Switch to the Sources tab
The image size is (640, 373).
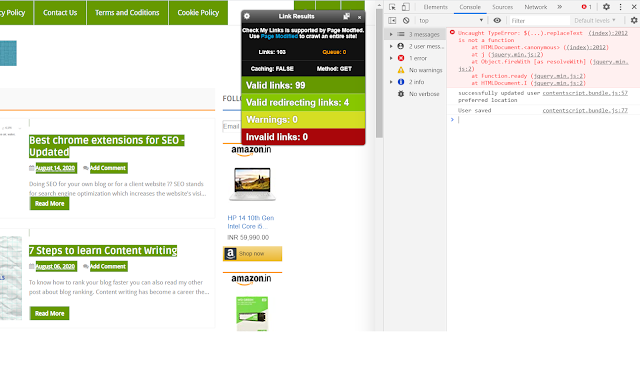point(502,7)
